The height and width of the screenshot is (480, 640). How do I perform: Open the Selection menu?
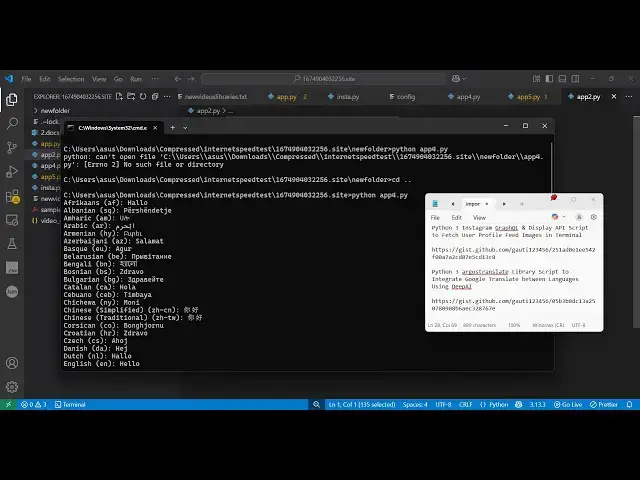click(x=71, y=79)
